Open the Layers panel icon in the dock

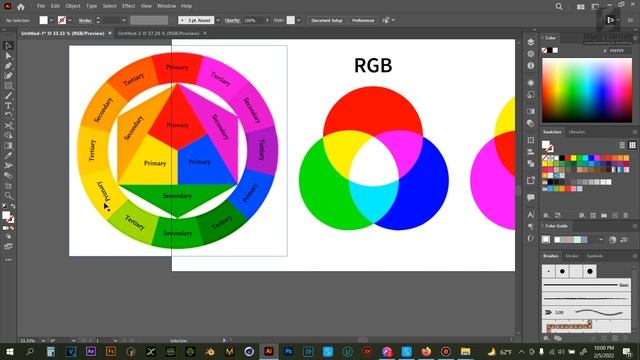click(531, 42)
